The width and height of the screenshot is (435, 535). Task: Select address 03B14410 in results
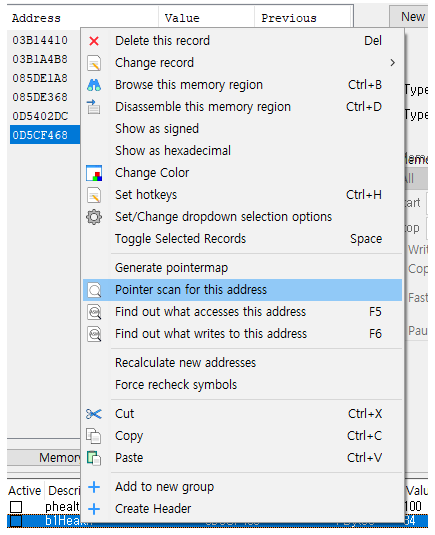(x=40, y=40)
